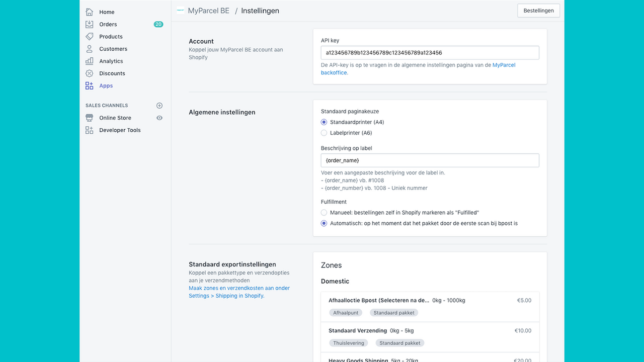Open the Home section in the sidebar
Image resolution: width=644 pixels, height=362 pixels.
coord(107,12)
